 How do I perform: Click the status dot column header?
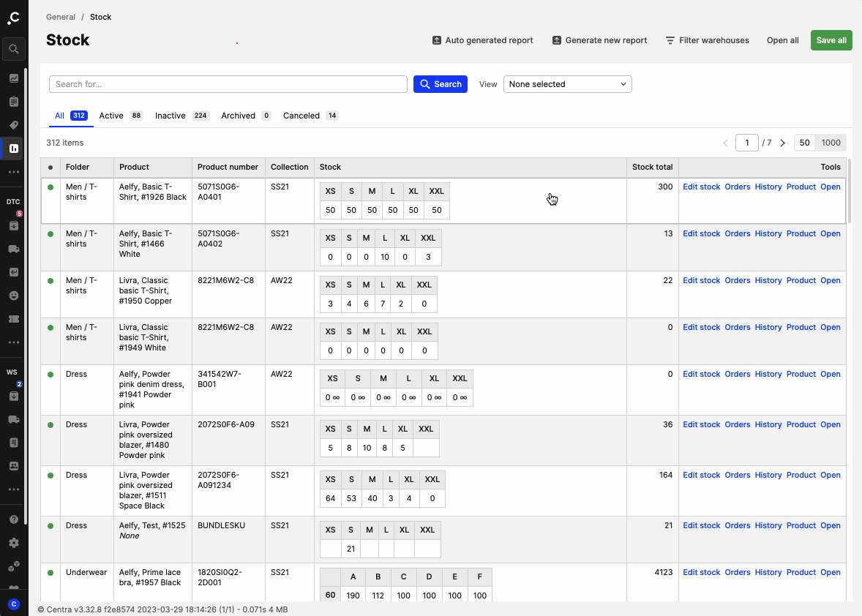(50, 168)
